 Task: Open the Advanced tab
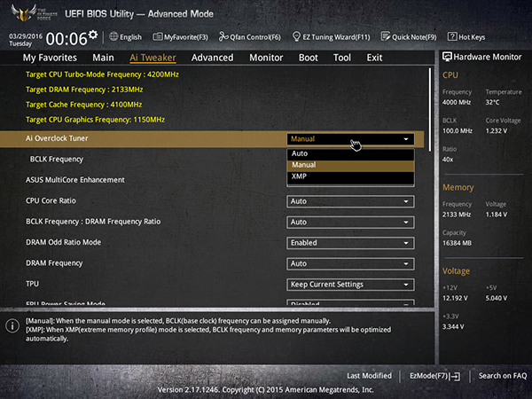pos(213,58)
